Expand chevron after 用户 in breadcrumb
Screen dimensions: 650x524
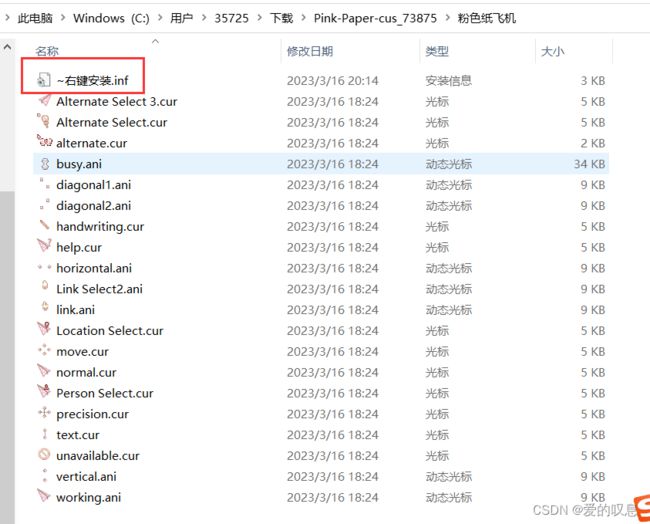tap(204, 18)
